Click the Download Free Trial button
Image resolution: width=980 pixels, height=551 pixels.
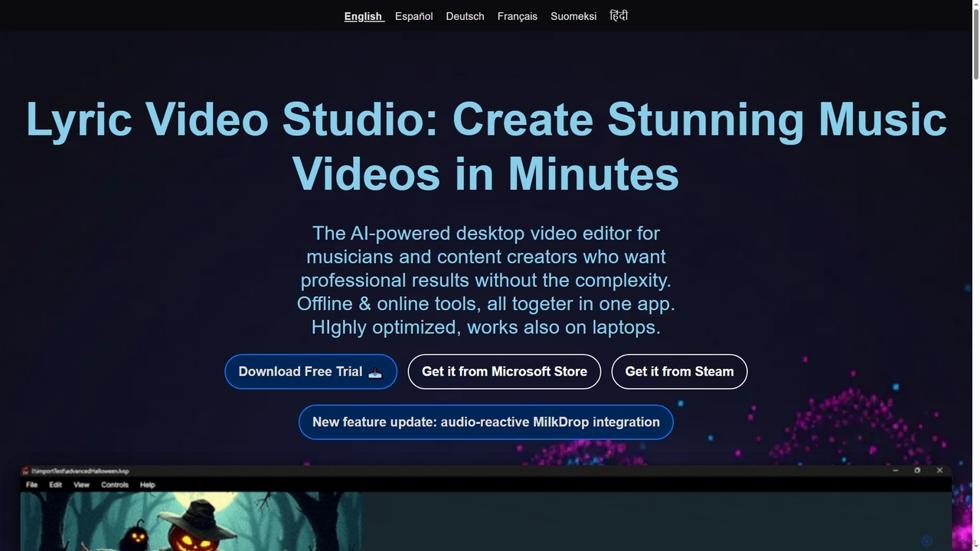coord(311,371)
